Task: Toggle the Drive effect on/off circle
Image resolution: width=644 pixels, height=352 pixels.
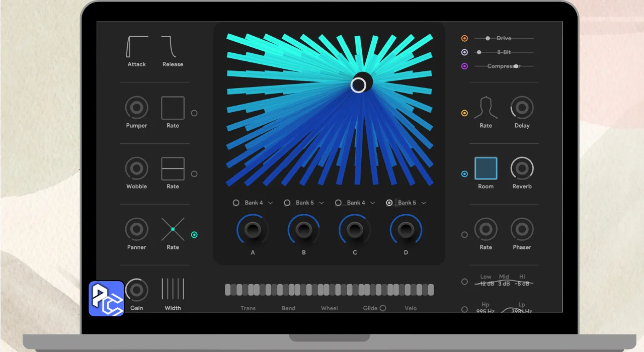Action: pyautogui.click(x=464, y=38)
